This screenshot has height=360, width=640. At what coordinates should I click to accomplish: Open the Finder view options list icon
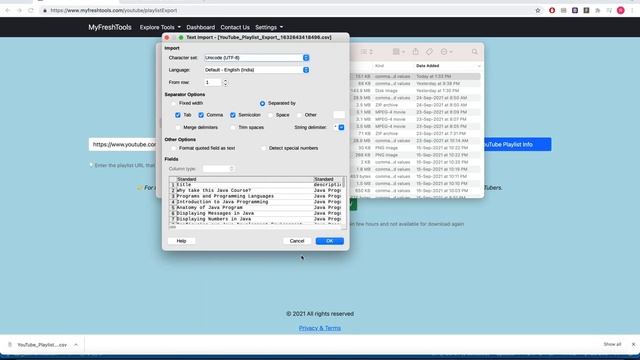pyautogui.click(x=367, y=51)
